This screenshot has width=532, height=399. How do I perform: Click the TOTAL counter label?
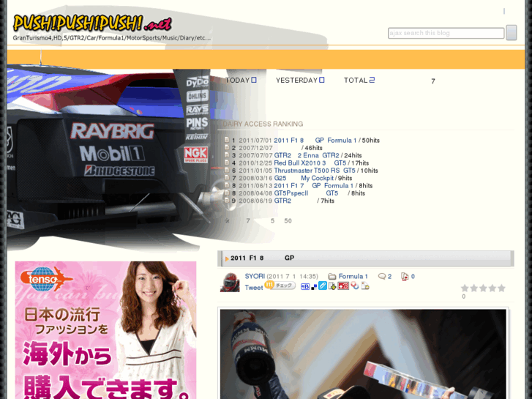pos(356,80)
